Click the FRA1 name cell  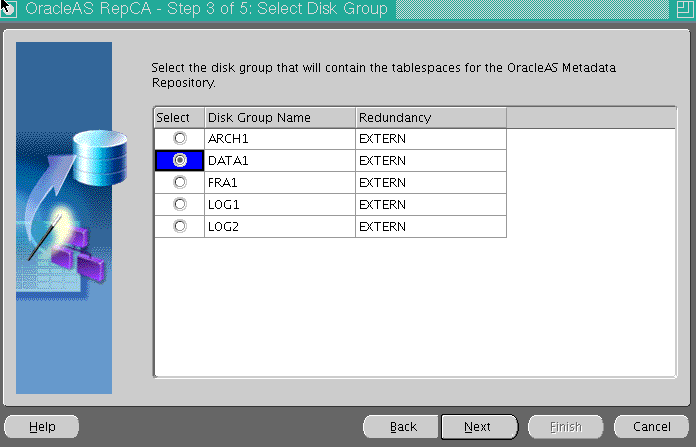(280, 182)
